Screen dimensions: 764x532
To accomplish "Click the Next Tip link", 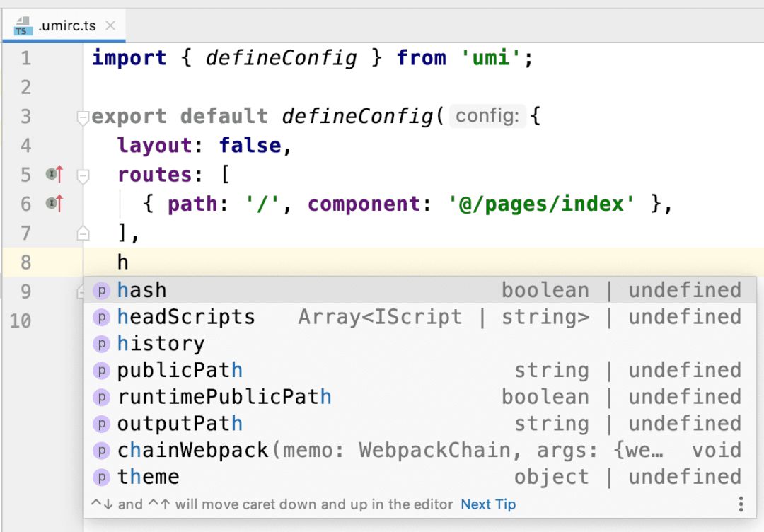I will (x=488, y=504).
